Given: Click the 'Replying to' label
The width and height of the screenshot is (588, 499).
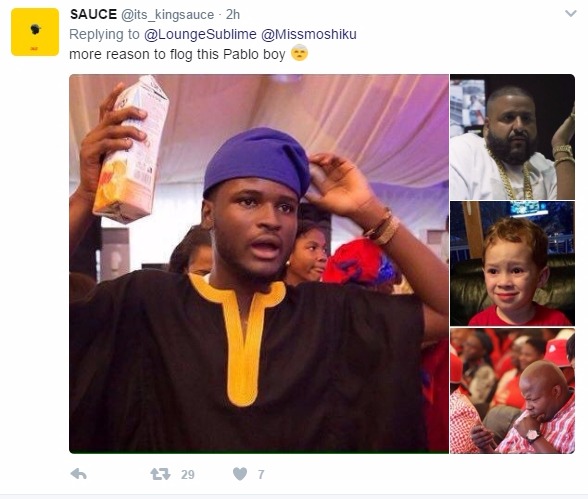Looking at the screenshot, I should pyautogui.click(x=104, y=34).
